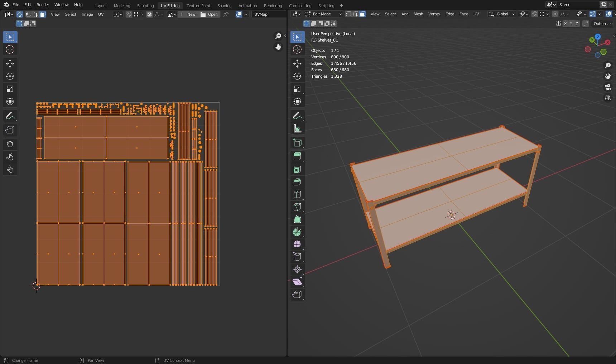Open the Face menu in 3D viewport

[464, 14]
